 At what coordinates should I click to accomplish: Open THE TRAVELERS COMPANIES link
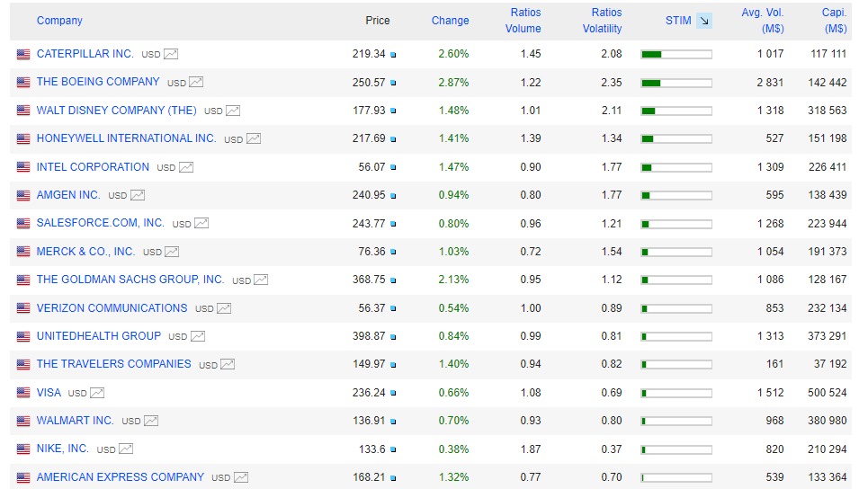[x=113, y=364]
